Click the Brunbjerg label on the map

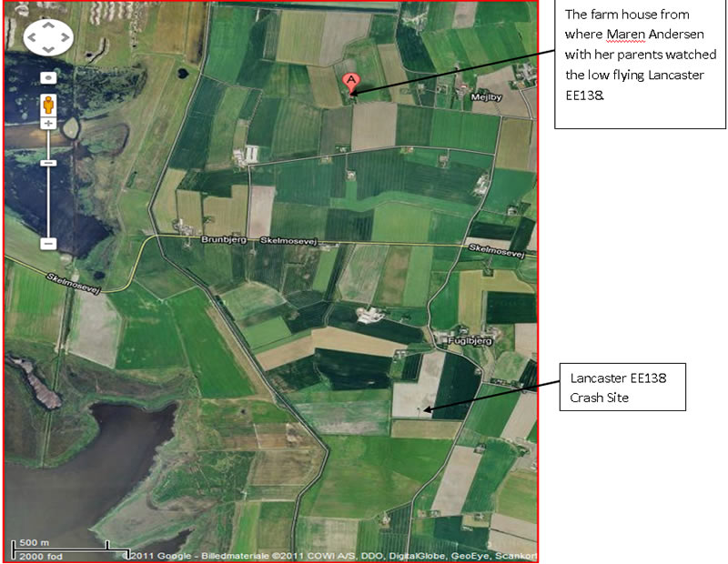(x=224, y=239)
